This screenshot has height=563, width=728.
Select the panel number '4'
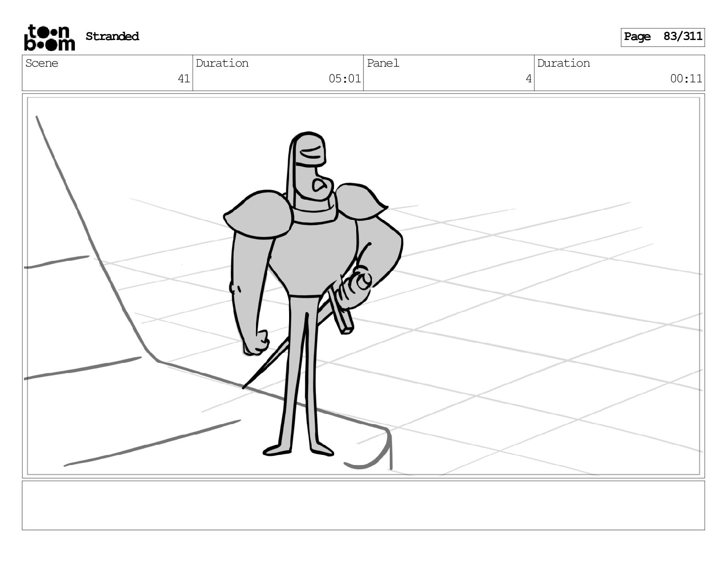(x=529, y=79)
